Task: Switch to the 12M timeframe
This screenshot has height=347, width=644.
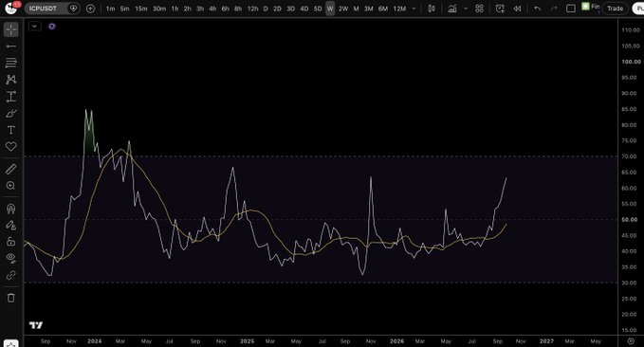Action: click(399, 9)
